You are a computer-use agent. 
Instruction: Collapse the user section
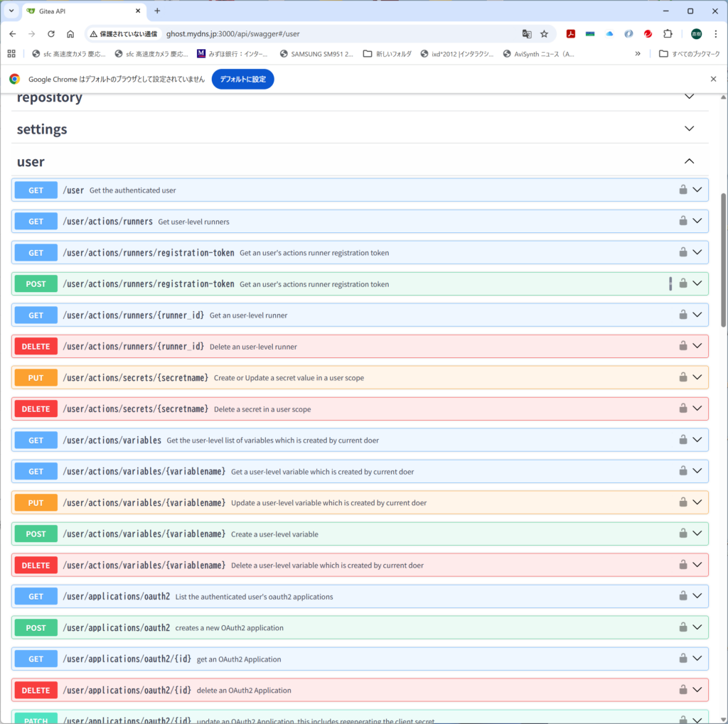[x=688, y=161]
